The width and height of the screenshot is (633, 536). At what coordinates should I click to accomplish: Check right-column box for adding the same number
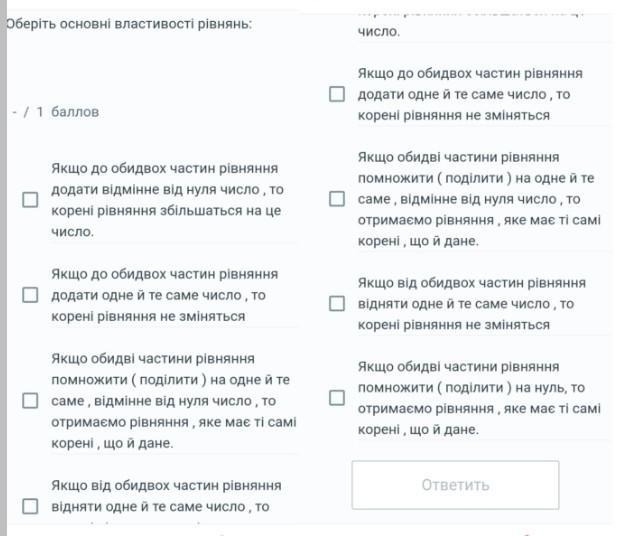pos(337,95)
